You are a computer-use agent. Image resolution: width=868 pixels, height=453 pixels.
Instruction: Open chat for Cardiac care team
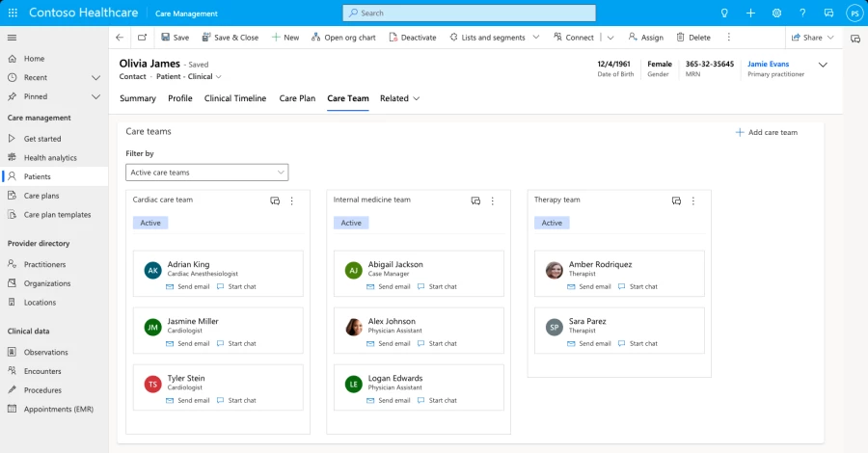pos(275,200)
